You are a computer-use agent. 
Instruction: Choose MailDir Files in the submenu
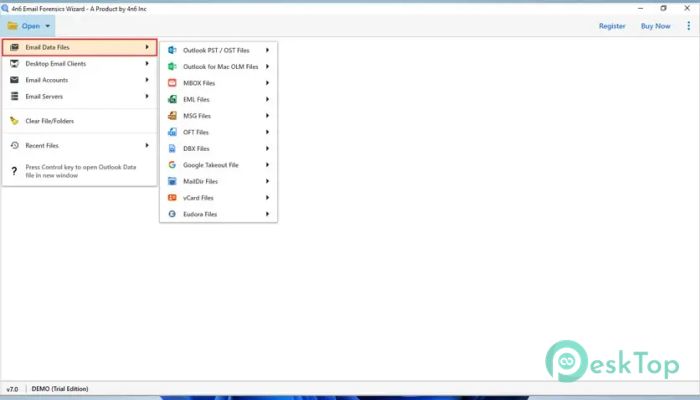click(218, 181)
